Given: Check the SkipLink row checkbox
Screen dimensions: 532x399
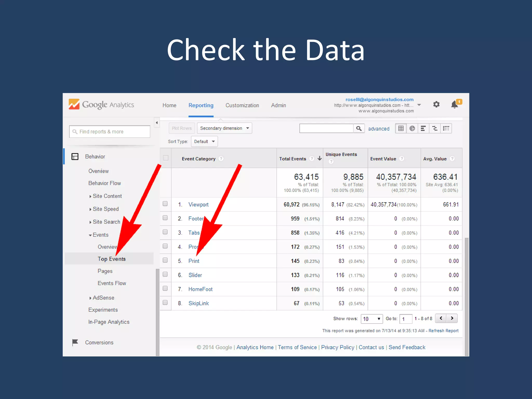Looking at the screenshot, I should click(165, 302).
